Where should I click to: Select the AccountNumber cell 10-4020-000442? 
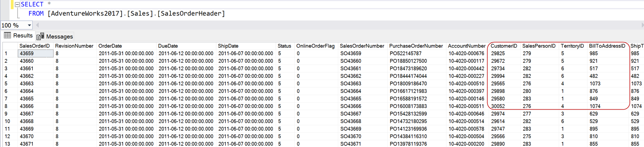(x=468, y=69)
